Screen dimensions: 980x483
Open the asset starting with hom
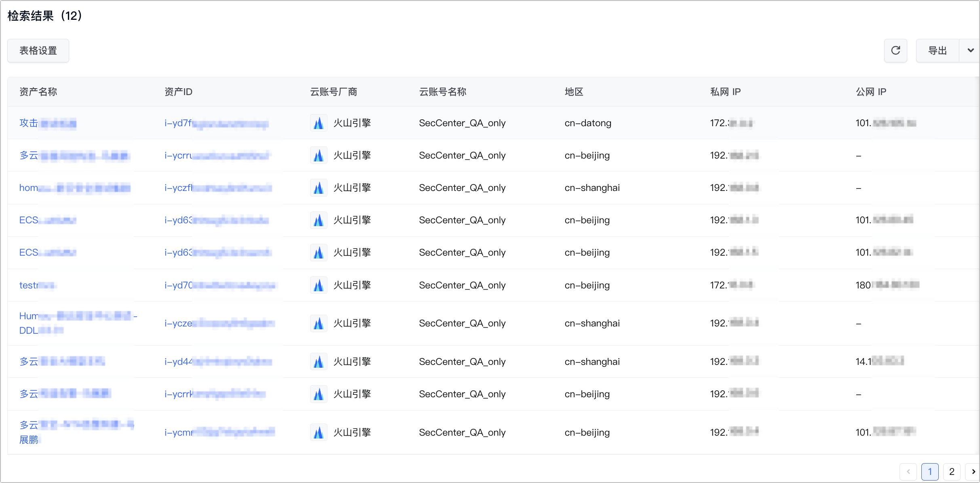75,188
